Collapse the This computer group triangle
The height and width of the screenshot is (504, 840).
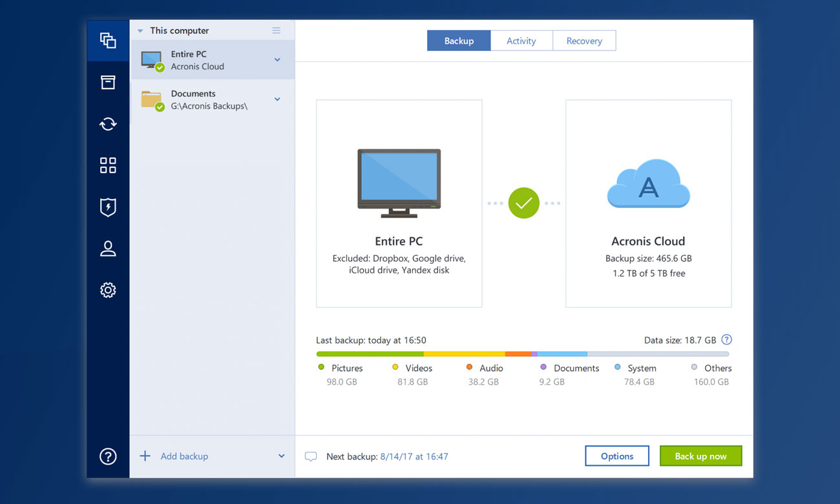coord(140,31)
